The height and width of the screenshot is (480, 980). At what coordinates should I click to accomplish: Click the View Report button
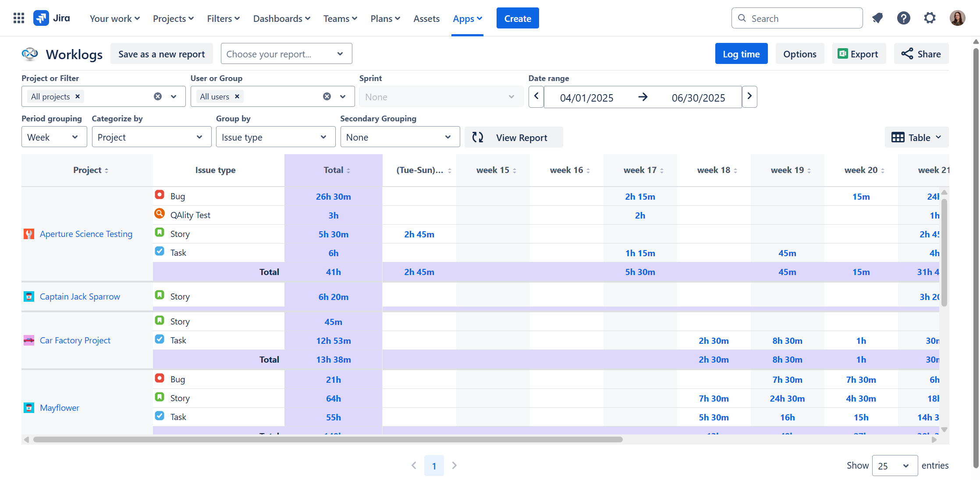514,138
